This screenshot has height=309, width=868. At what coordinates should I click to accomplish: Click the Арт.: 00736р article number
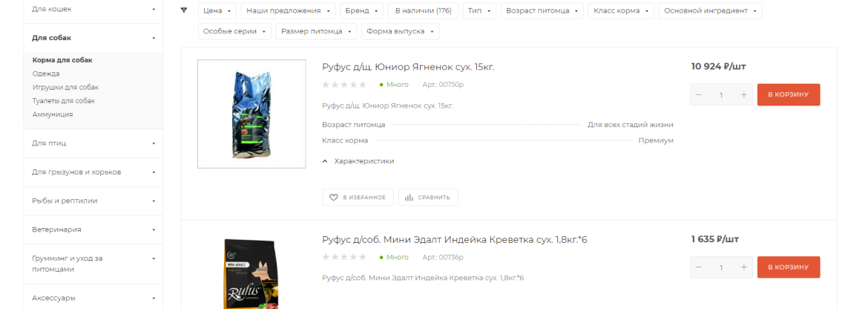443,258
